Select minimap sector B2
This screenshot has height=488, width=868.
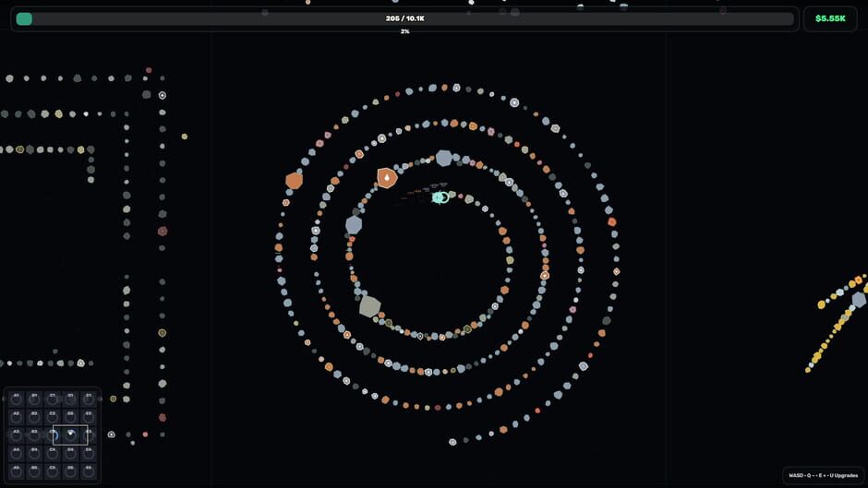tap(34, 417)
